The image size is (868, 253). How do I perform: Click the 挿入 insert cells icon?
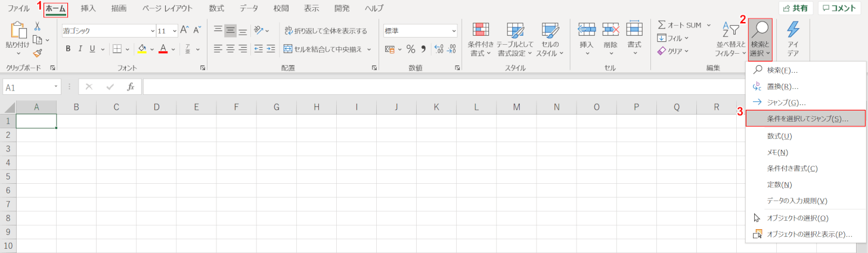point(587,30)
